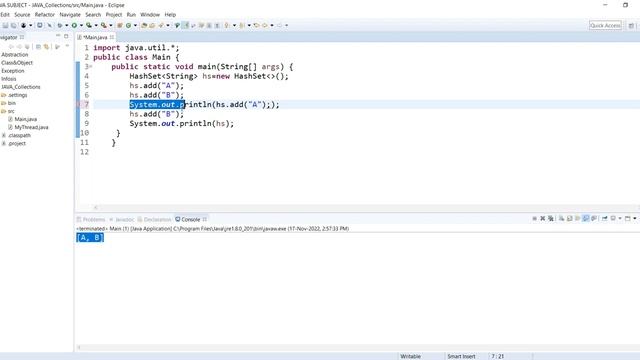Switch to the Javadoc tab
This screenshot has height=360, width=640.
[x=122, y=220]
